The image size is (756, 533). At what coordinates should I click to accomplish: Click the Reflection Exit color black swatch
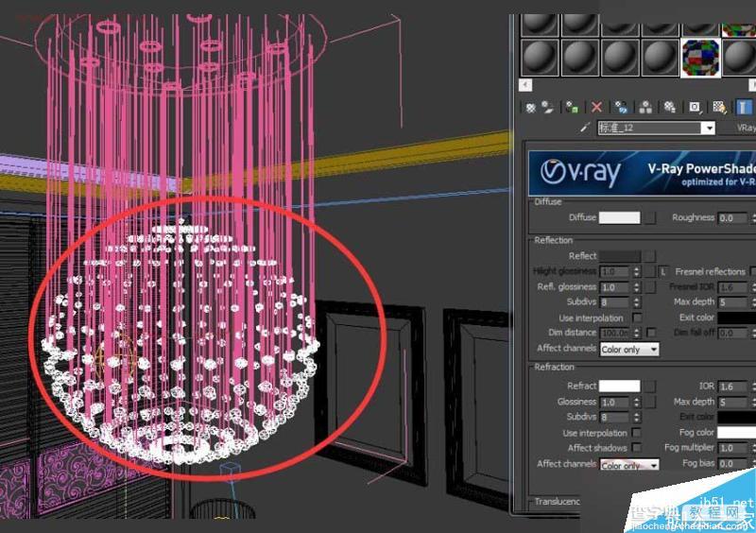click(x=737, y=318)
